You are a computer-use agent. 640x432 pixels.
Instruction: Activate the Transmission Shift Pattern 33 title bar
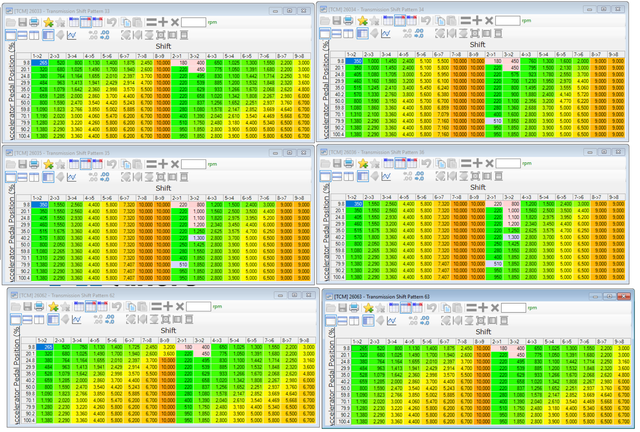(157, 11)
